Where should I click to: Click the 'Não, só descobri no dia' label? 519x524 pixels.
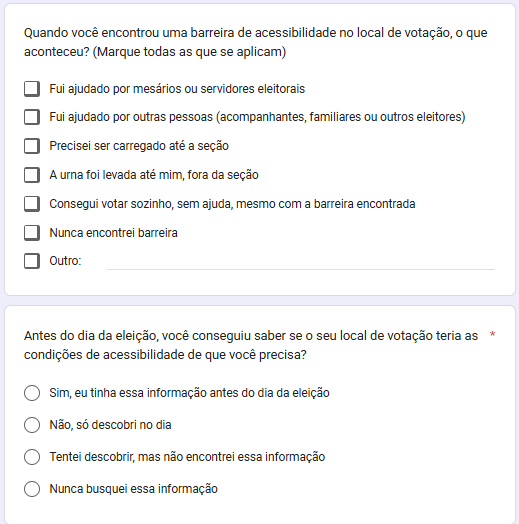[110, 425]
